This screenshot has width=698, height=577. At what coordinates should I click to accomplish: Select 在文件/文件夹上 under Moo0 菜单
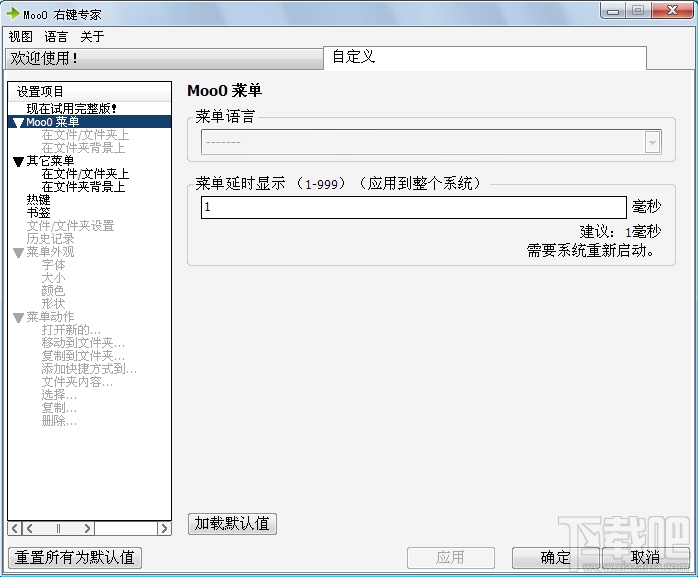point(85,135)
